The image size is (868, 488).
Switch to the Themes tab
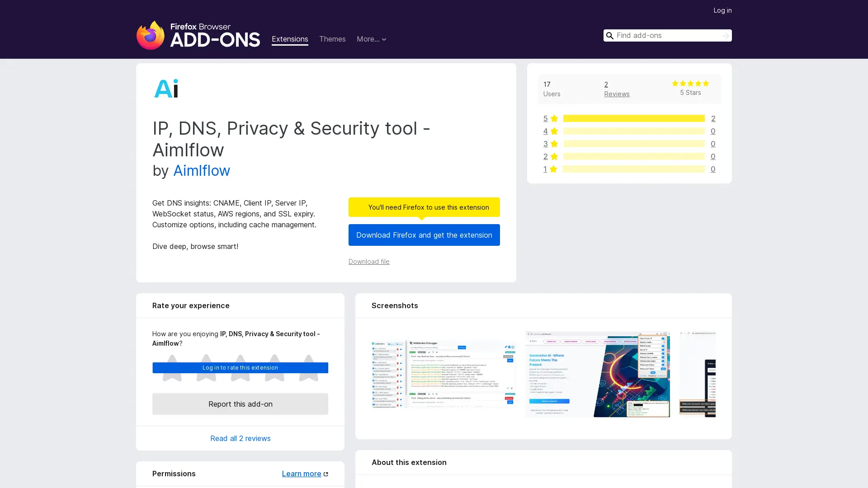tap(332, 39)
